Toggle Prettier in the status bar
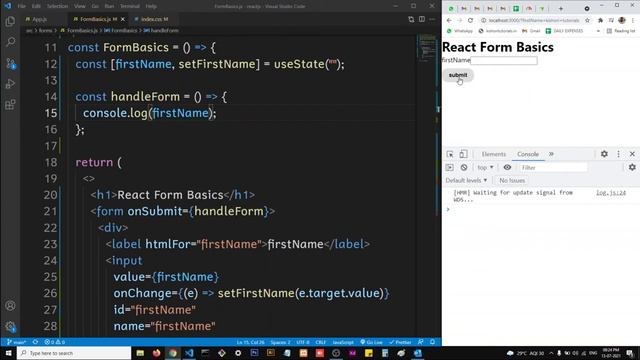640x360 pixels. click(x=400, y=342)
